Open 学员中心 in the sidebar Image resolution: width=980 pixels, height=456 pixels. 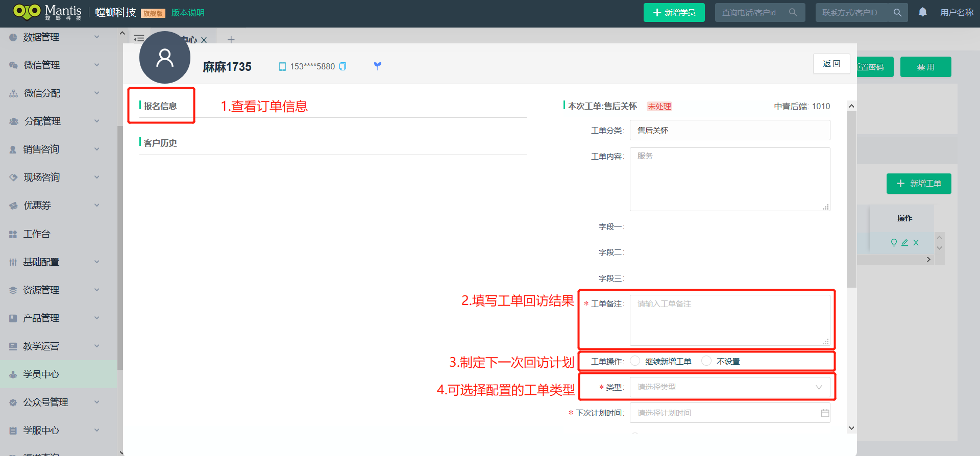58,374
